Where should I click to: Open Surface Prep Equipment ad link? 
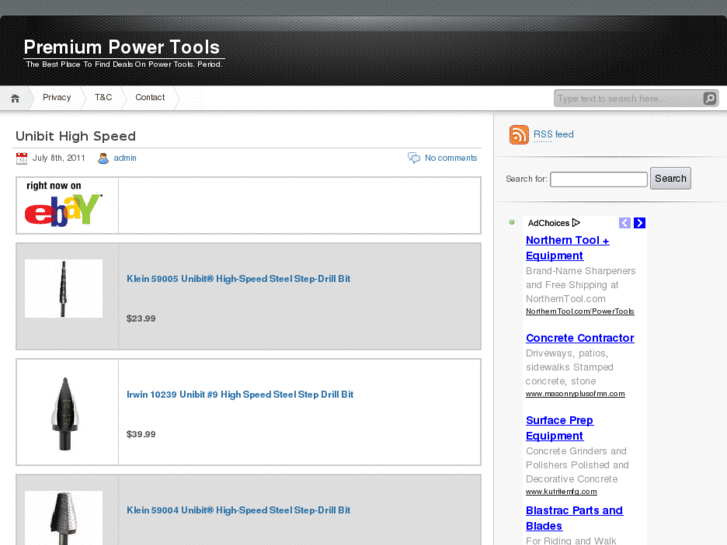[560, 428]
